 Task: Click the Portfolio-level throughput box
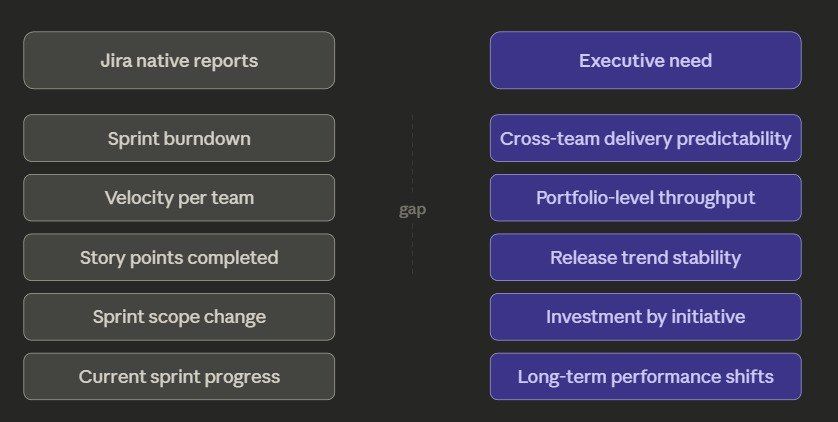pyautogui.click(x=646, y=198)
